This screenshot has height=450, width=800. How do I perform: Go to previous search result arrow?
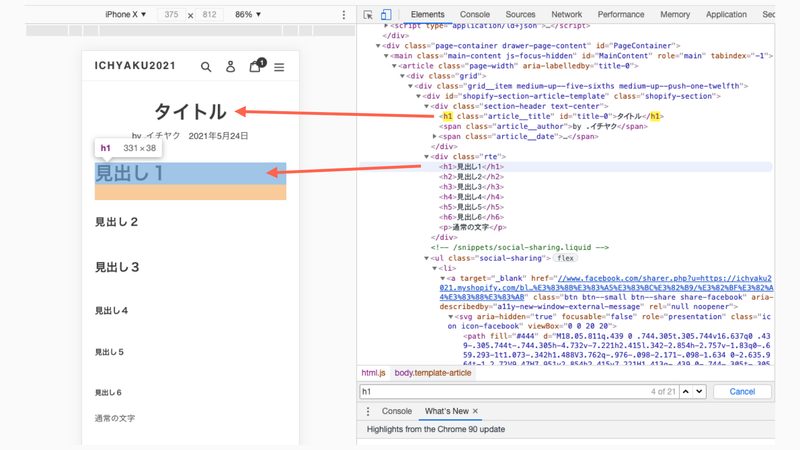(x=686, y=391)
